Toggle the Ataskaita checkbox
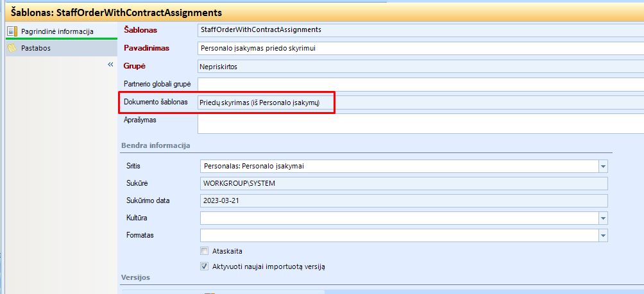Screen dimensions: 644x294 pyautogui.click(x=204, y=251)
